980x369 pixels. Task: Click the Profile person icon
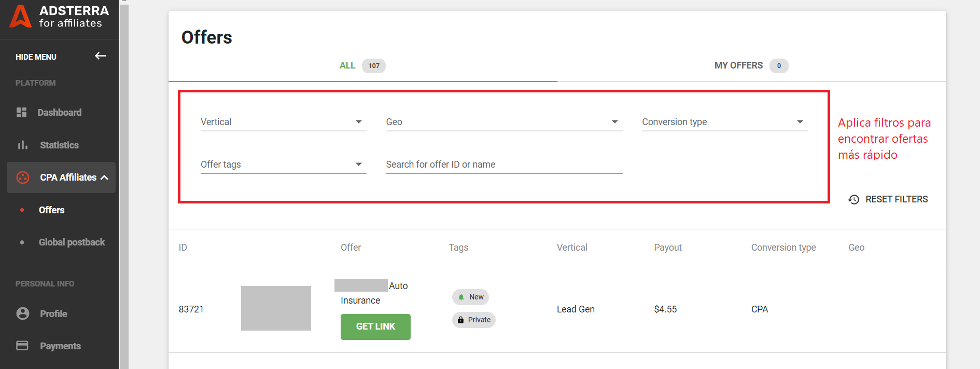[x=23, y=313]
